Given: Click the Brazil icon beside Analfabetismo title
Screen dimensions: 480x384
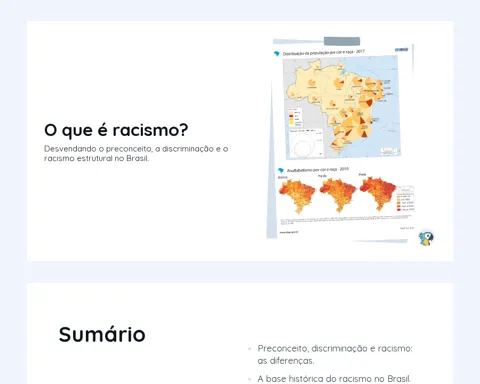Looking at the screenshot, I should click(x=281, y=171).
